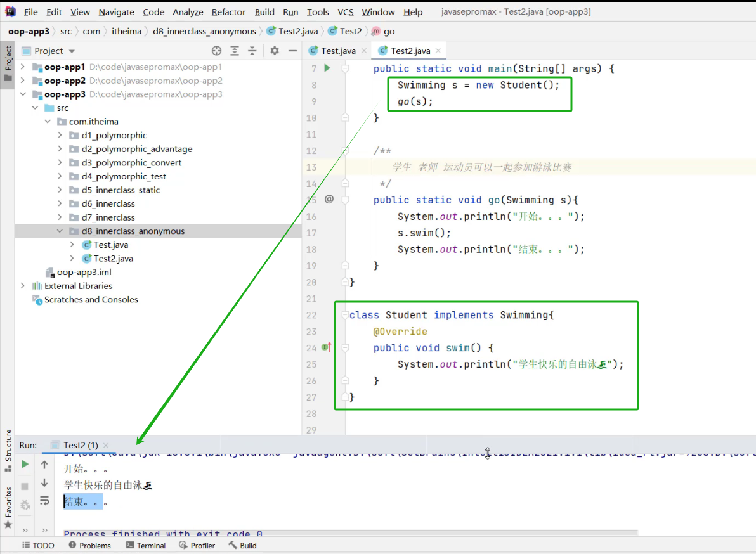Rerun Test2 with green play button in Run panel
This screenshot has width=756, height=554.
[x=25, y=465]
